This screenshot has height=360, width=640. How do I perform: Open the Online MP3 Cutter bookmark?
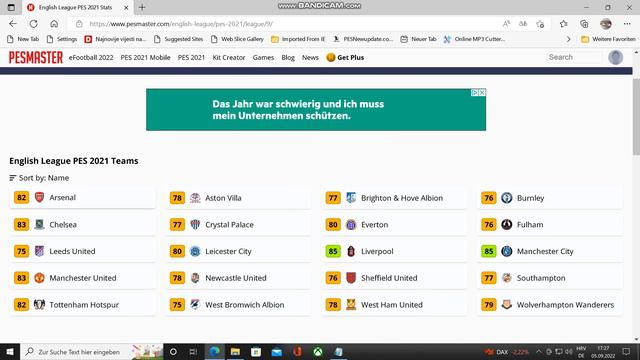[474, 39]
